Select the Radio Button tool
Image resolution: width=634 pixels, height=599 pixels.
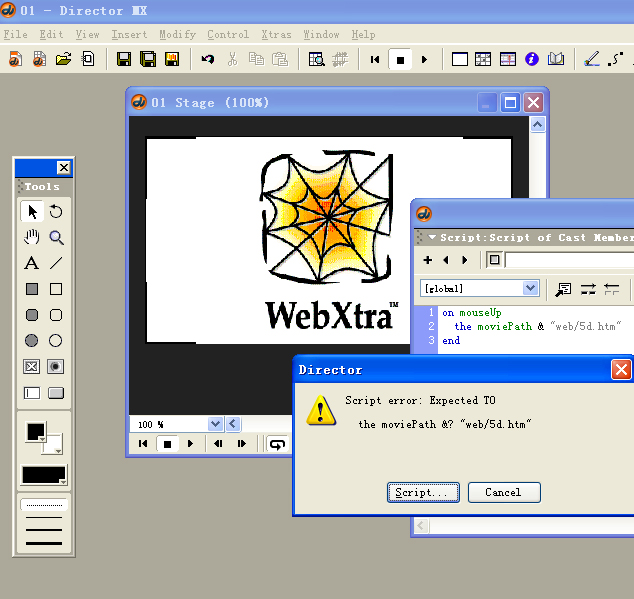point(56,366)
